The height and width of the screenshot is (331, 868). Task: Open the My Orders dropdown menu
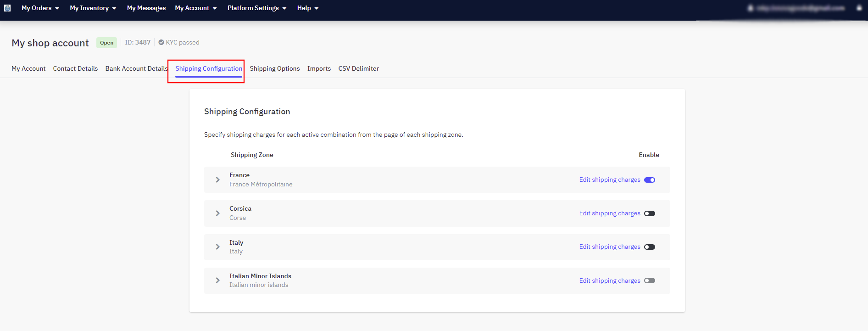(x=40, y=8)
